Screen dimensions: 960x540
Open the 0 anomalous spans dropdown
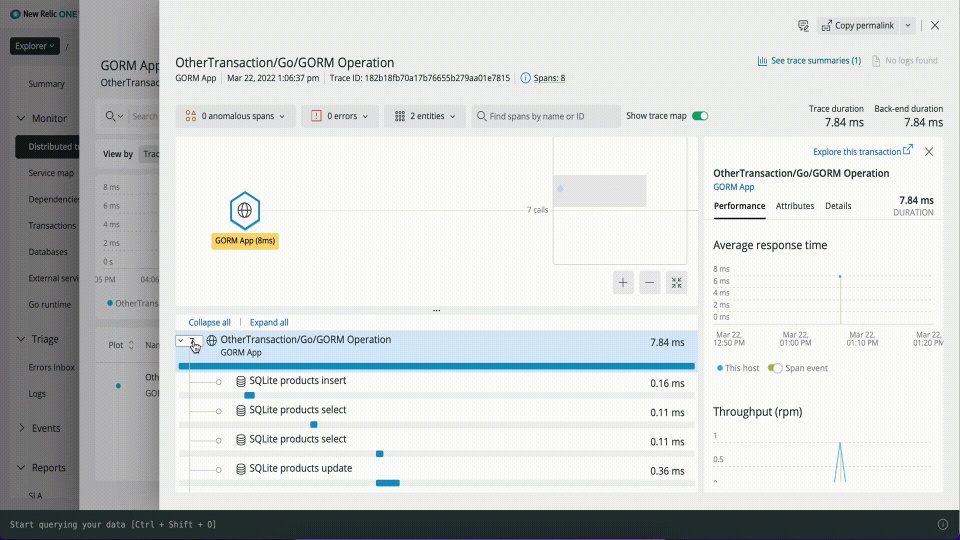click(x=236, y=116)
